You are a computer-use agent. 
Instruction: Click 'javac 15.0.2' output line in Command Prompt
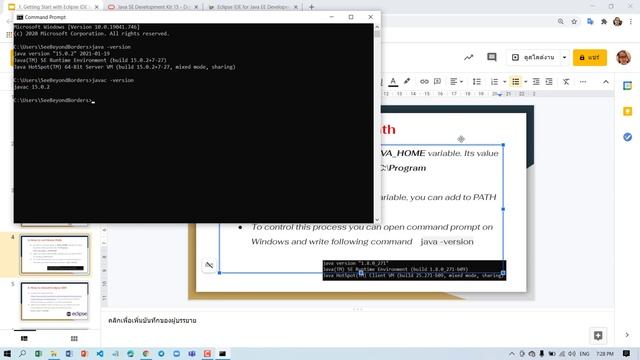(x=31, y=87)
